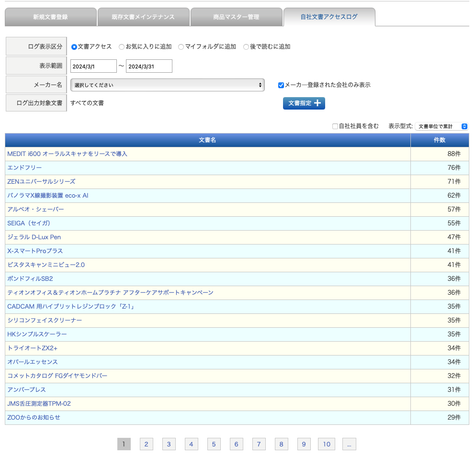
Task: Go to page 8
Action: pyautogui.click(x=281, y=444)
